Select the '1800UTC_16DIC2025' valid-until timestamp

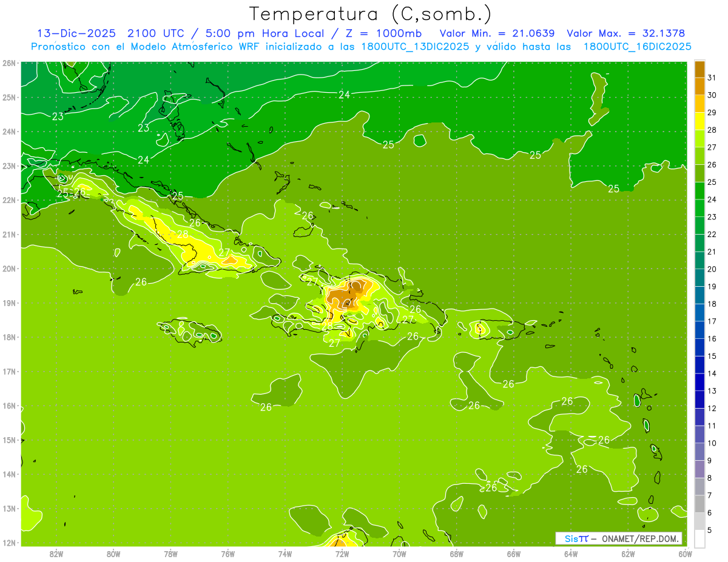pos(637,47)
